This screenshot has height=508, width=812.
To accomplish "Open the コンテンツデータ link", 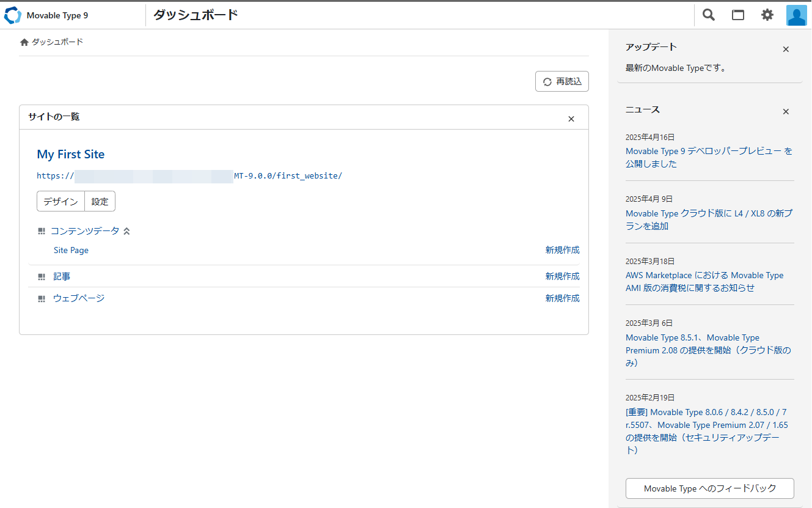I will point(85,230).
